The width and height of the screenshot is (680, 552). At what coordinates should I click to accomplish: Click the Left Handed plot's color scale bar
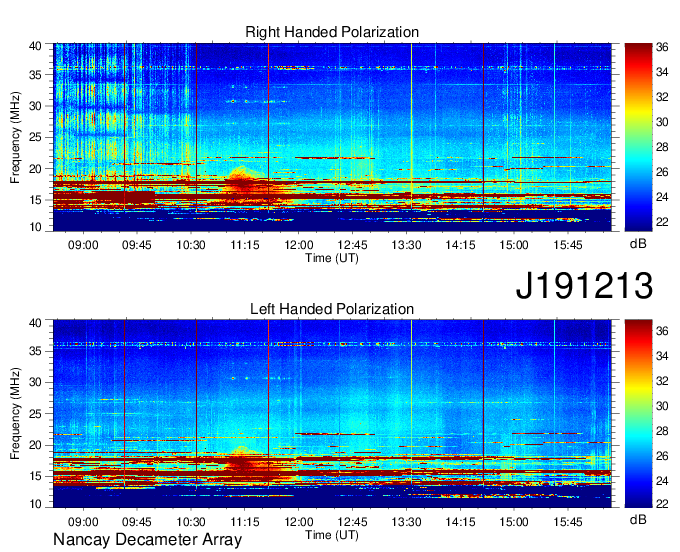point(638,413)
